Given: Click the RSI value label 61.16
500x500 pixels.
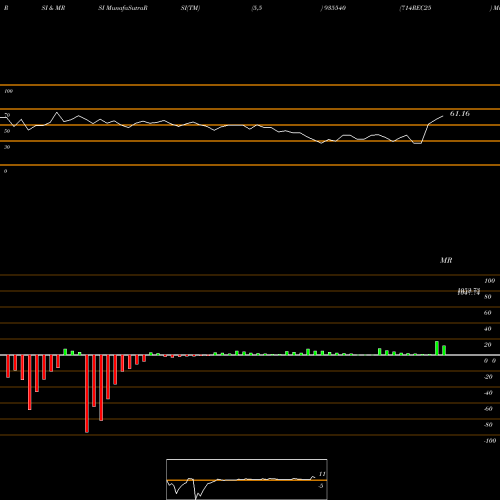Looking at the screenshot, I should [460, 114].
